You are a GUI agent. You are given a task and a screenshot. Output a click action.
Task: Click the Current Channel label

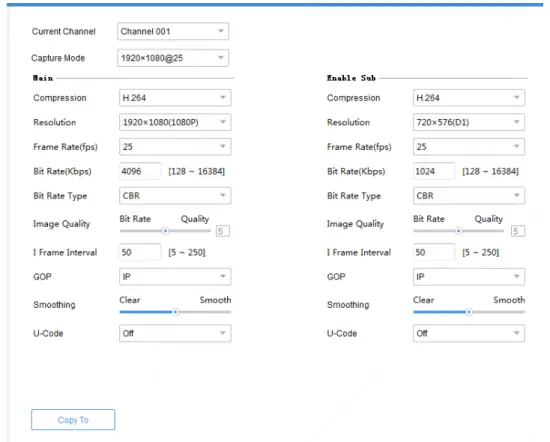coord(63,31)
